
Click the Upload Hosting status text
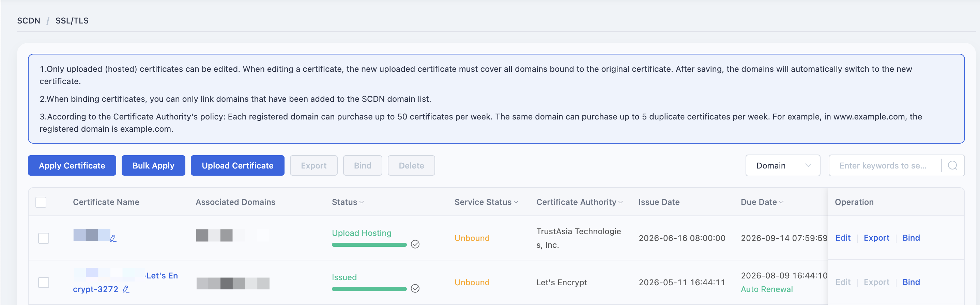point(362,233)
